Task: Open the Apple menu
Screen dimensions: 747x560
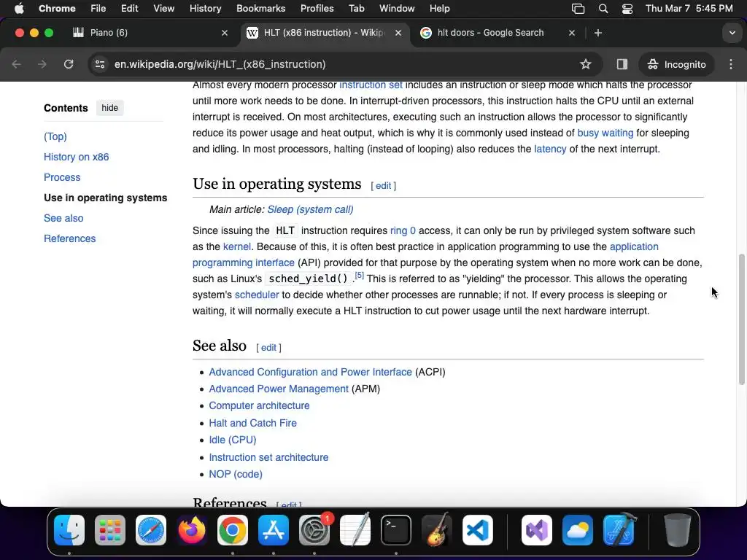Action: pyautogui.click(x=19, y=9)
